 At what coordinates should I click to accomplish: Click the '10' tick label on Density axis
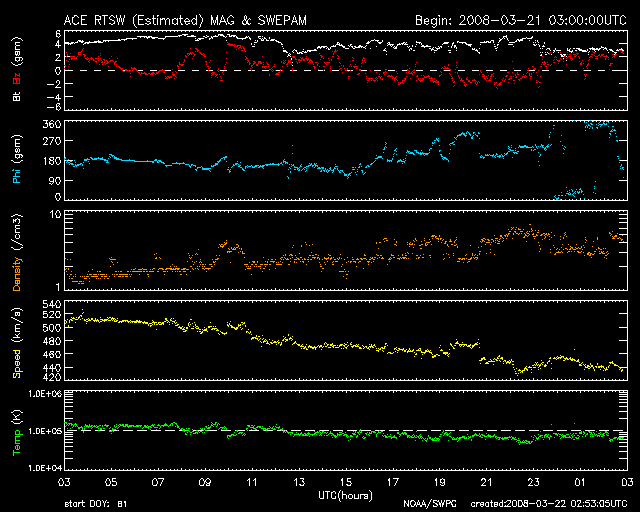pyautogui.click(x=55, y=215)
